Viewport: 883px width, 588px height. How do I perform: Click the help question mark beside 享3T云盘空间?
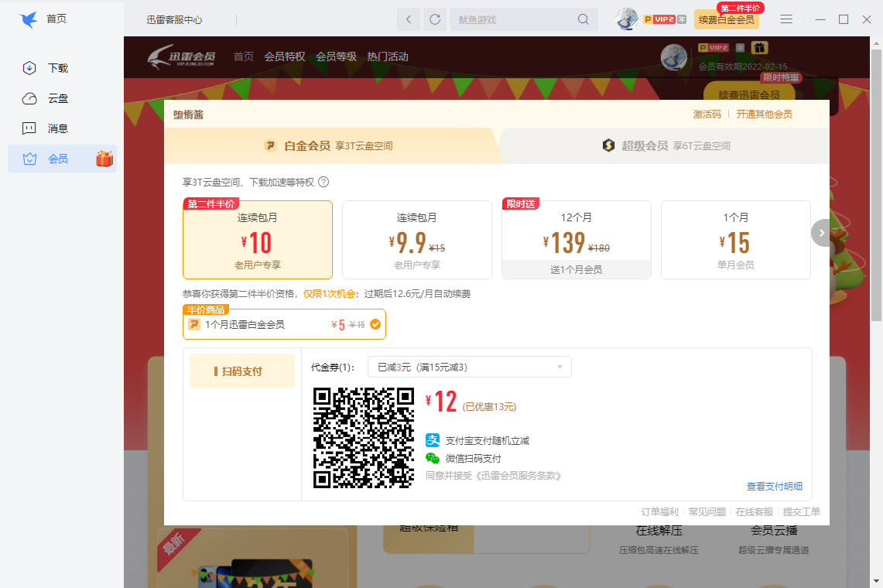(x=323, y=182)
